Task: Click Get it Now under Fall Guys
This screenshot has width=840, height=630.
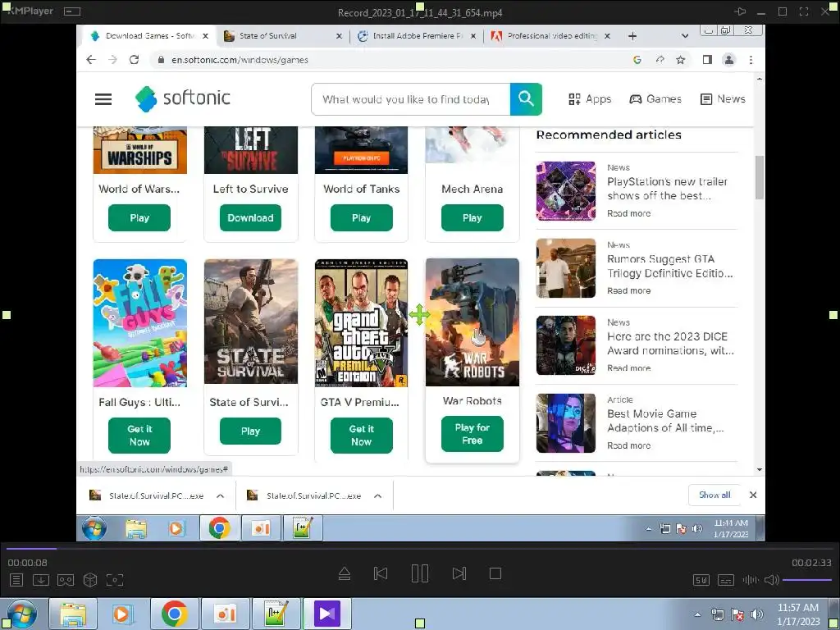Action: 139,436
